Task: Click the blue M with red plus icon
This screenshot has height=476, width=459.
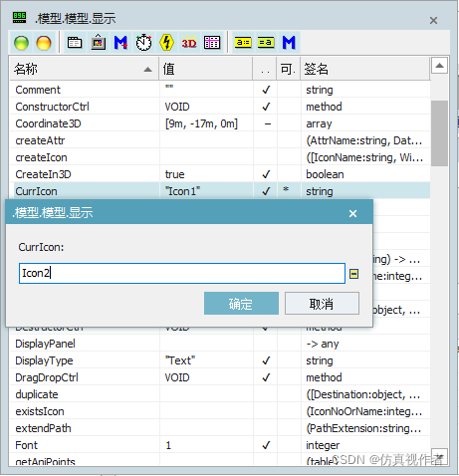Action: tap(120, 43)
